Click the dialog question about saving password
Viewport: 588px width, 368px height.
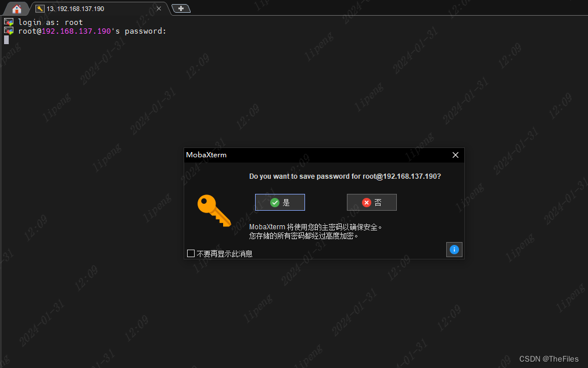[345, 176]
